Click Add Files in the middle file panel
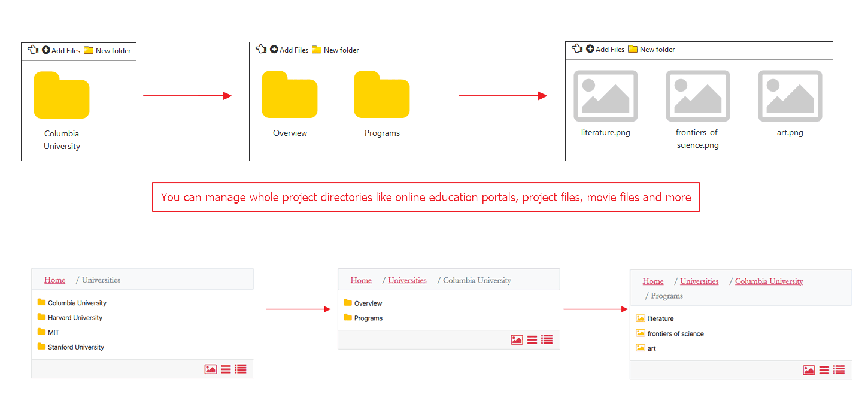868x419 pixels. (289, 50)
